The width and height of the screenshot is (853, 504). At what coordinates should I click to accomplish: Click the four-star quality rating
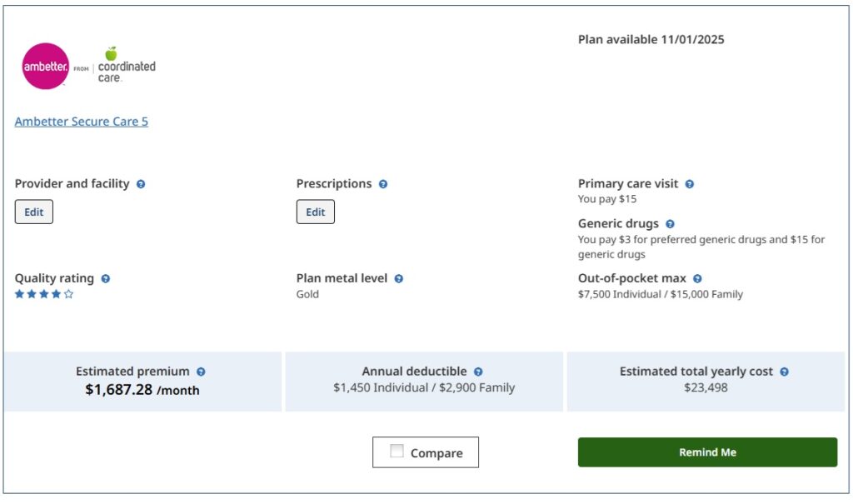tap(44, 294)
